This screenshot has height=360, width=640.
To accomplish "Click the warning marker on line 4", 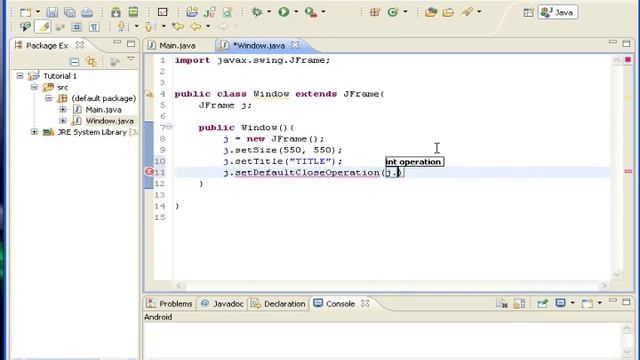I will click(149, 94).
